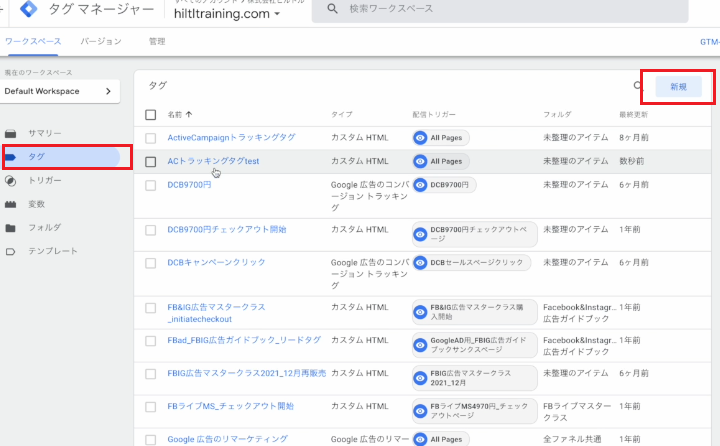Click the FBIG広告マスタークラス2021_12月 trigger chip

coord(474,378)
